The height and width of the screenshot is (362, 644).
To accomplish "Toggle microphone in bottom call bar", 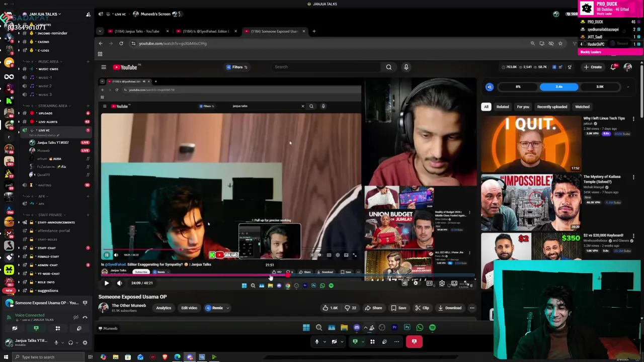I will 317,341.
